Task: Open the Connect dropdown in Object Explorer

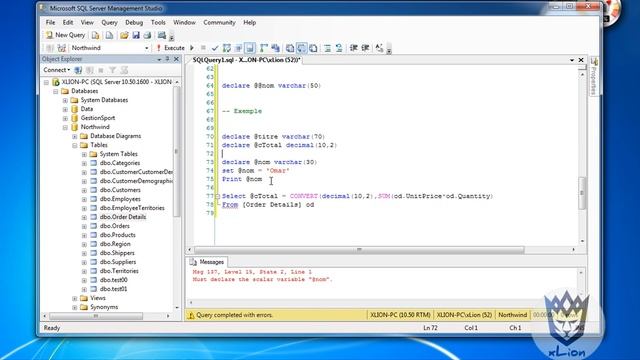Action: [x=57, y=70]
